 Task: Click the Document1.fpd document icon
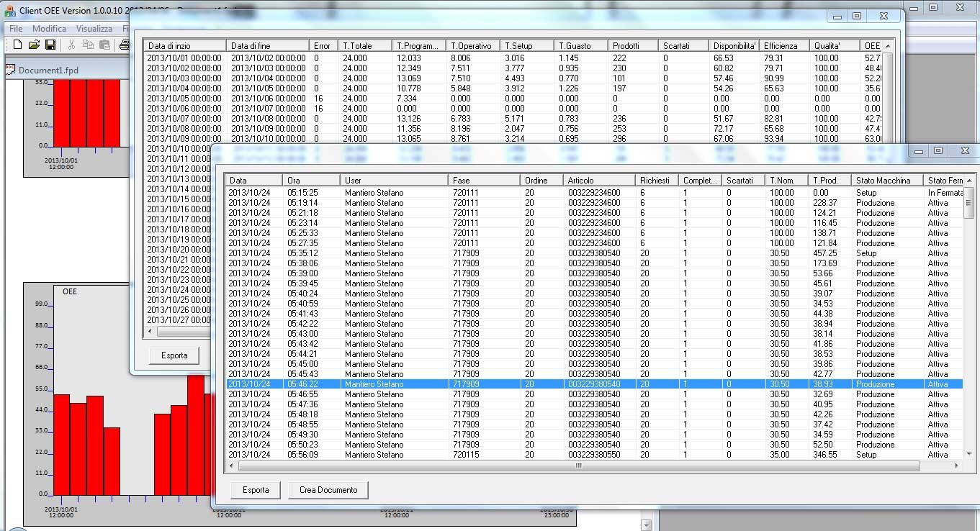(10, 69)
